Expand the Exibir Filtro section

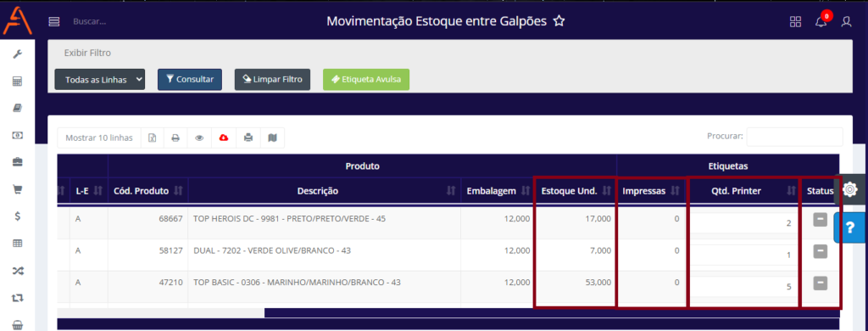pos(87,53)
